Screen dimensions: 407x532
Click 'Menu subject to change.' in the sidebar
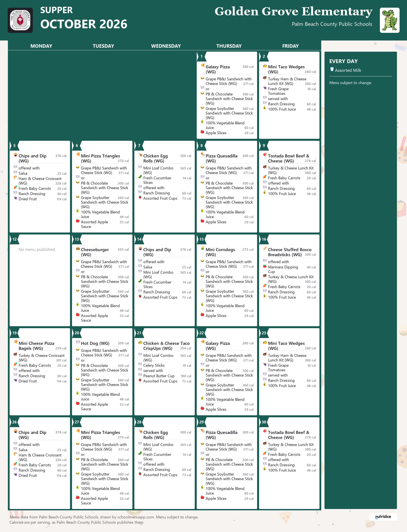click(350, 83)
